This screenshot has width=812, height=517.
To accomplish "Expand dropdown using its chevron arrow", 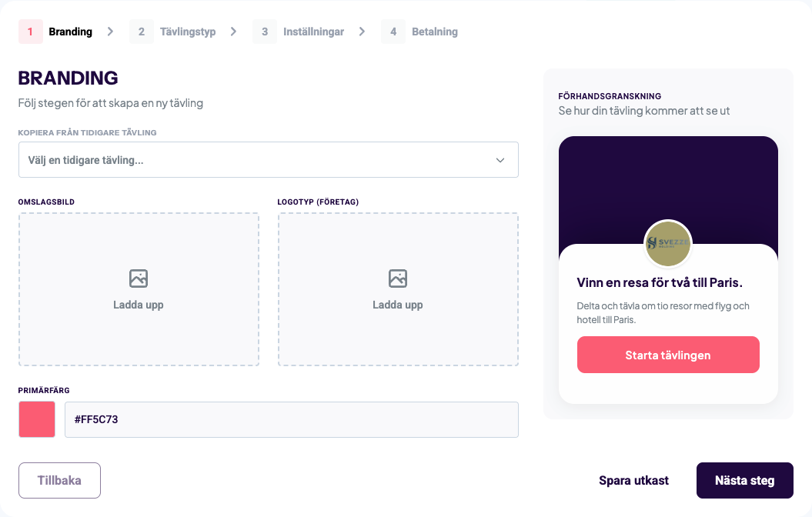I will point(500,160).
